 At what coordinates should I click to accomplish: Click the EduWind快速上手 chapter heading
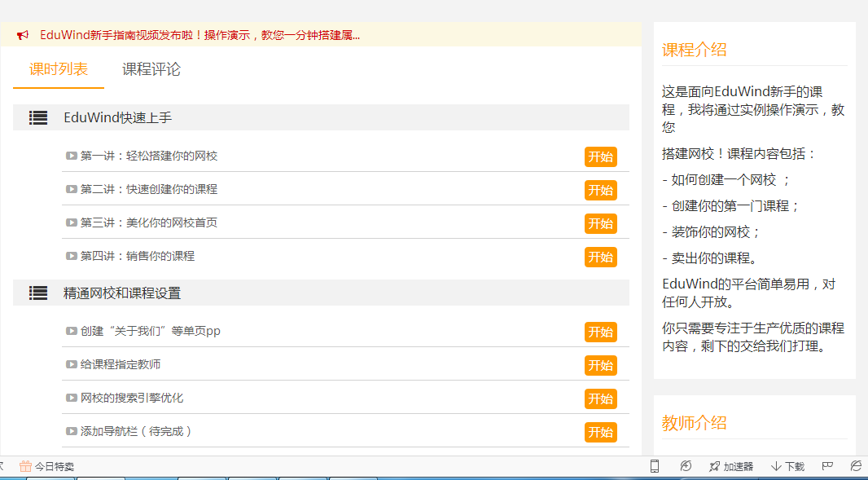coord(118,117)
